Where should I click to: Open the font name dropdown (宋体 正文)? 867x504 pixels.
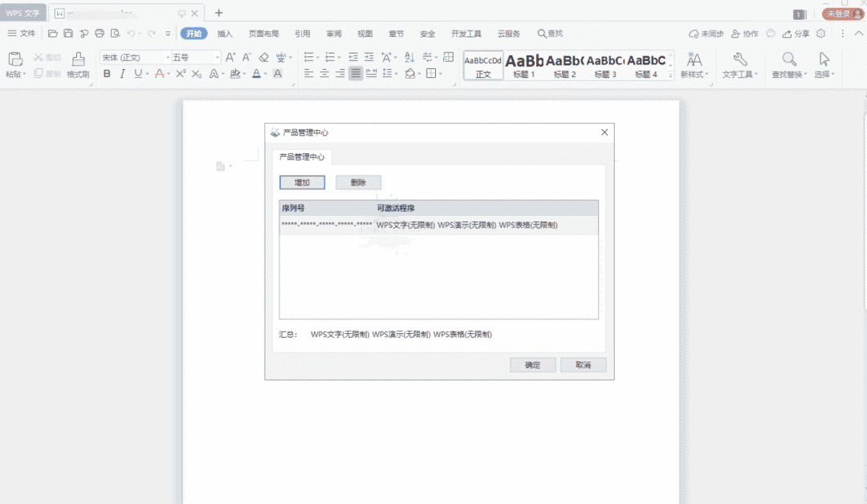[168, 58]
